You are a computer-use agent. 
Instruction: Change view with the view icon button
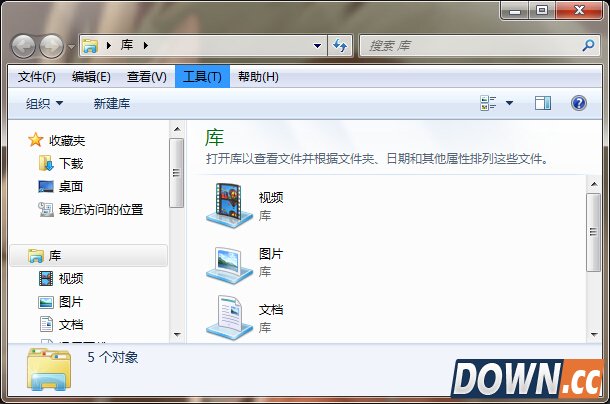pos(488,104)
